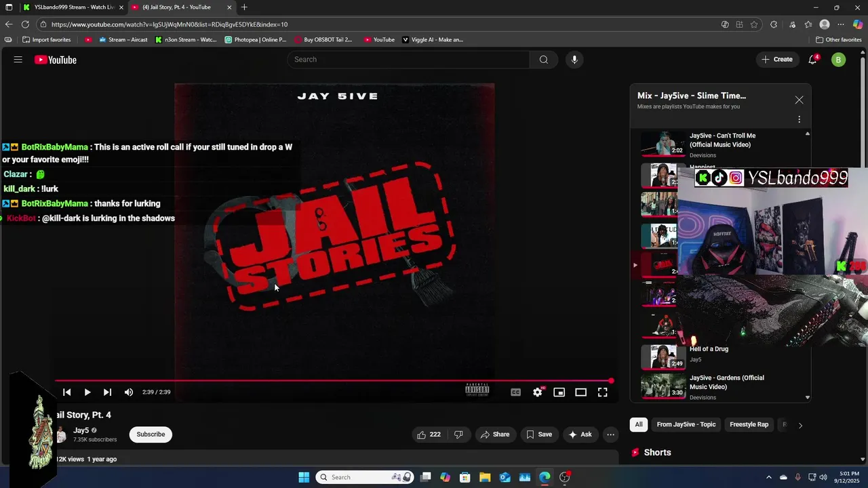
Task: Open the Viggle AI bookmark
Action: (433, 40)
